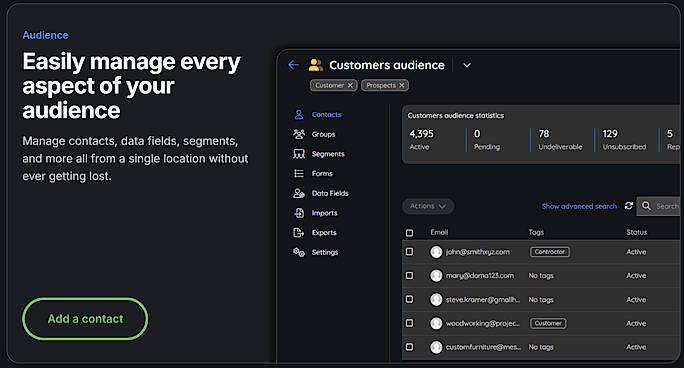Click the Segments icon in sidebar
This screenshot has width=684, height=368.
[x=299, y=154]
